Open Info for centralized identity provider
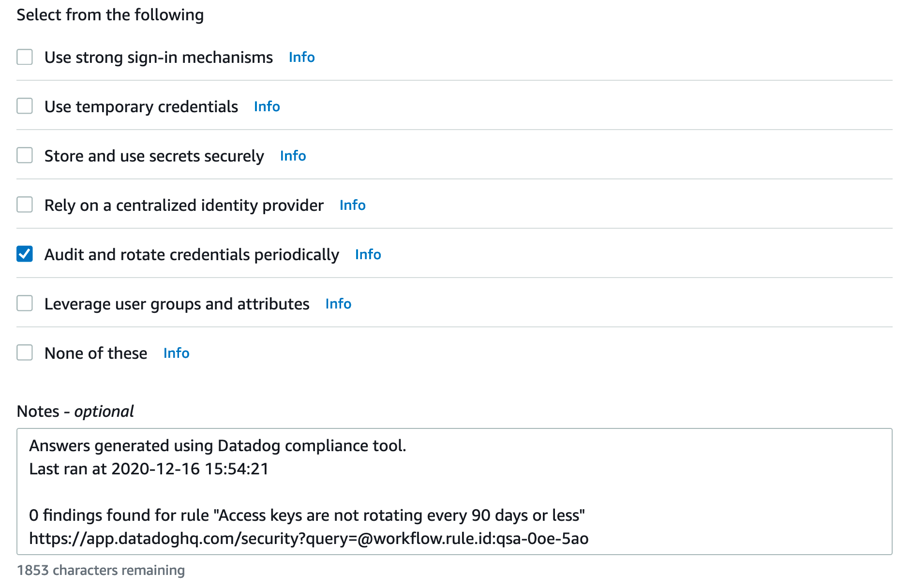Viewport: 912px width, 588px height. [x=352, y=205]
